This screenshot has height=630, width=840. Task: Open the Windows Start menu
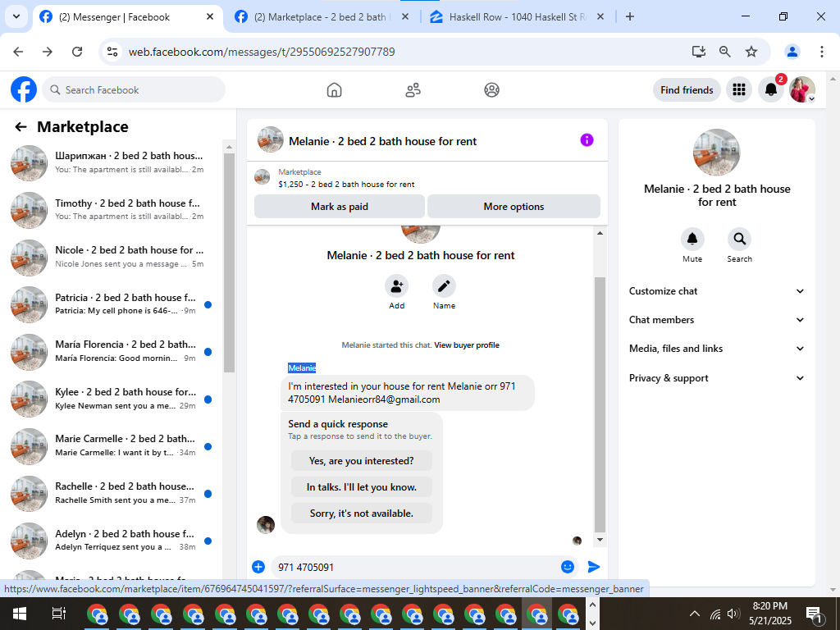pos(20,614)
